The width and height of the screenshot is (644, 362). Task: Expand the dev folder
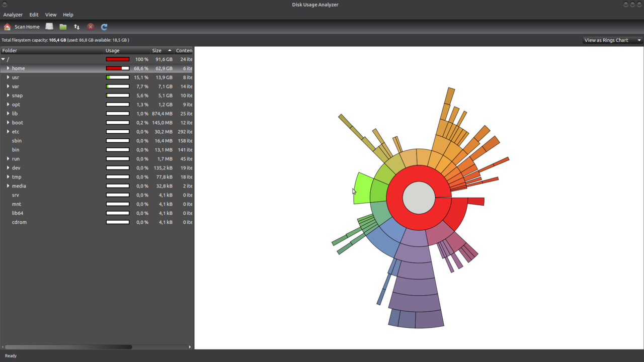tap(8, 168)
